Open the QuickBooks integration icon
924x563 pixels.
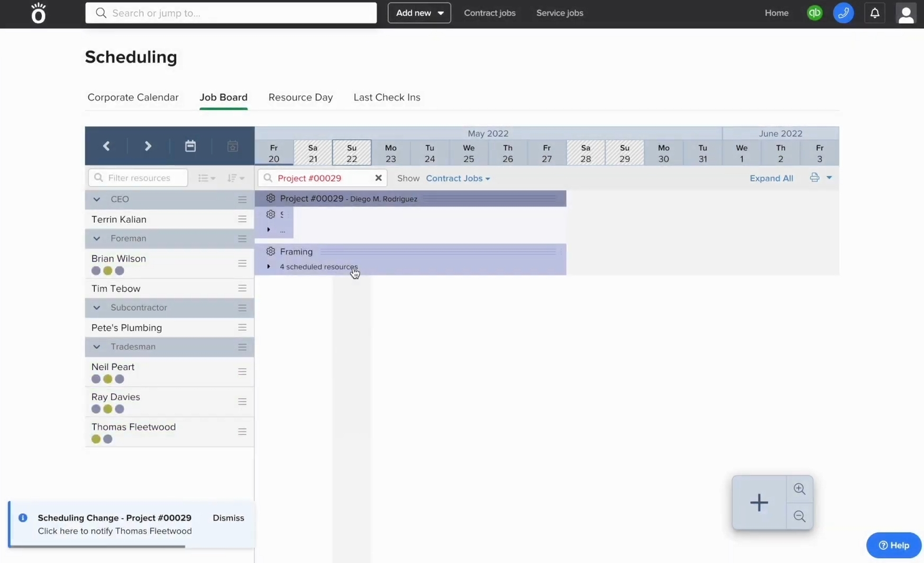[x=814, y=12]
